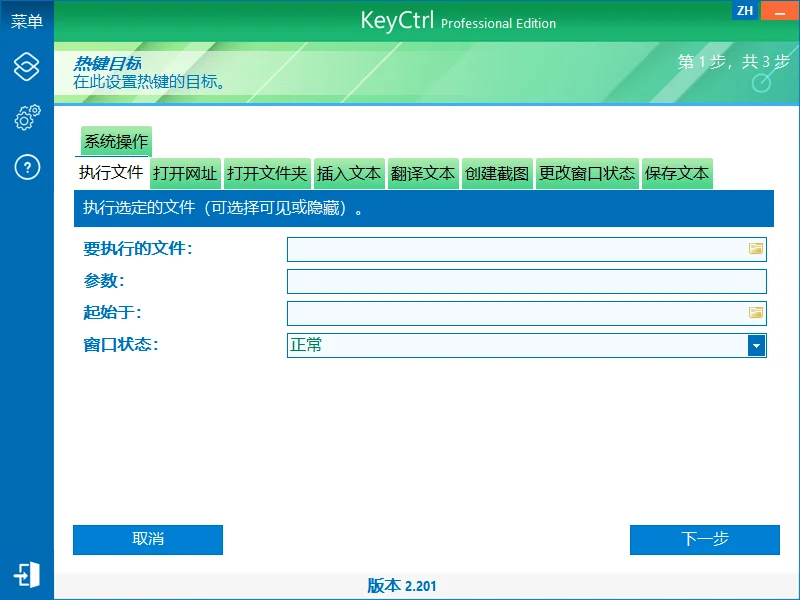
Task: Open the 窗口状态 dropdown showing 正常
Action: (x=527, y=345)
